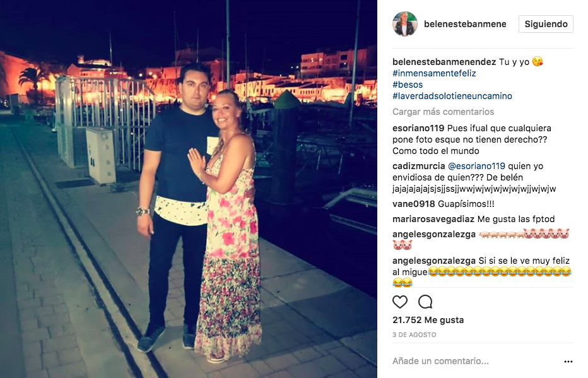The height and width of the screenshot is (378, 588).
Task: Open vane0918 user profile
Action: 414,204
